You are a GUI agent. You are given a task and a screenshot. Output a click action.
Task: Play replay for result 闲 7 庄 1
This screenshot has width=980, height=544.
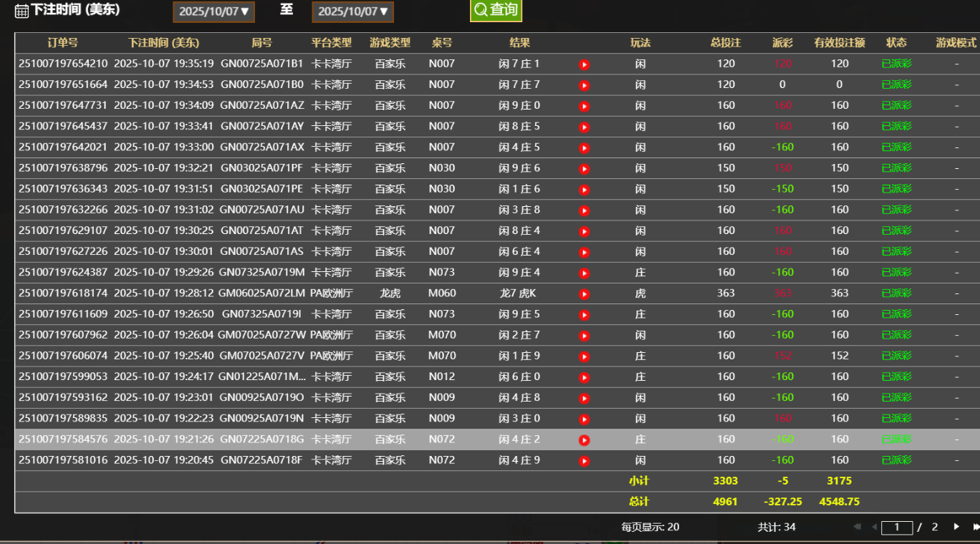[584, 64]
